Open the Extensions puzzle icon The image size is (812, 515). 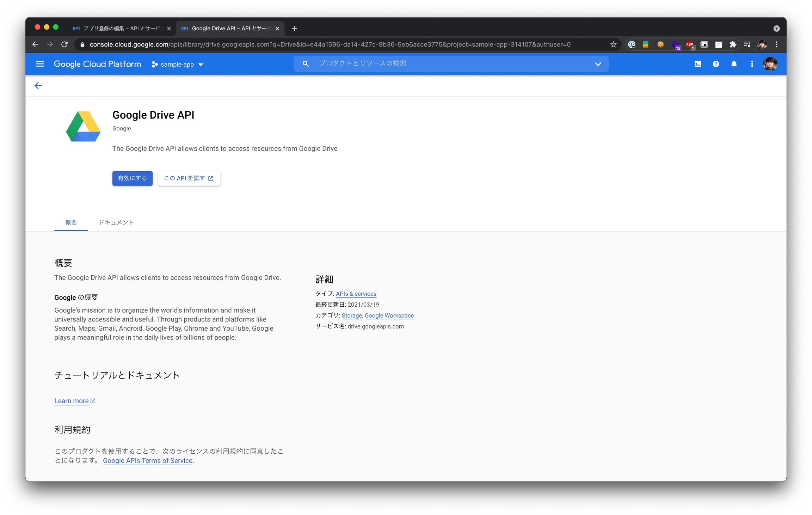[x=733, y=44]
